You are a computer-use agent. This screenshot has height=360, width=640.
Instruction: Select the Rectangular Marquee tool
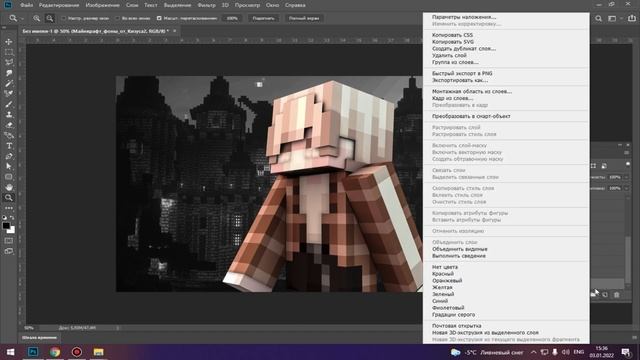point(9,52)
